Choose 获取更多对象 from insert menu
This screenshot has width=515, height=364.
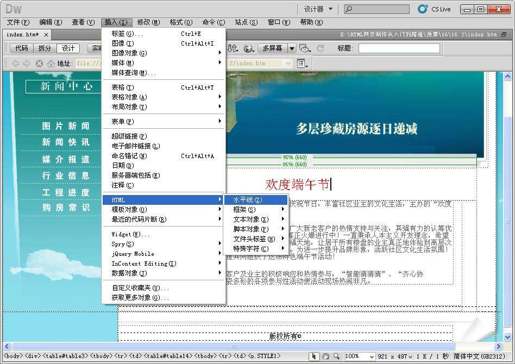pyautogui.click(x=164, y=297)
